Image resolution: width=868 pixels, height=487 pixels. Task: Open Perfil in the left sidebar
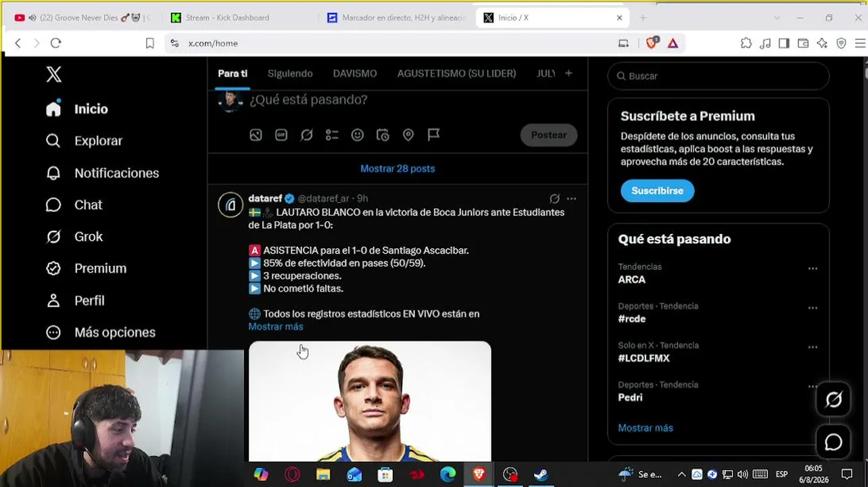(74, 300)
